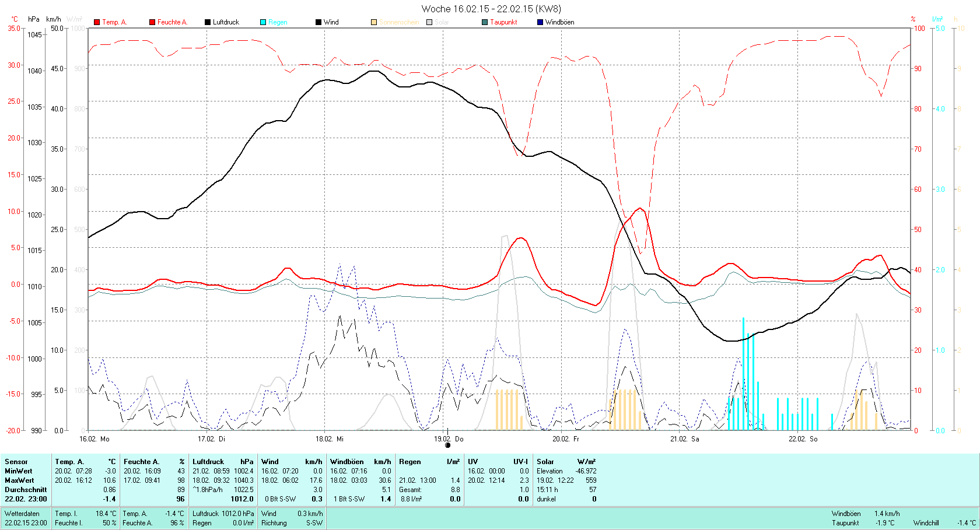Select the 'Taupunkt' legend label
The height and width of the screenshot is (530, 980).
(x=503, y=22)
